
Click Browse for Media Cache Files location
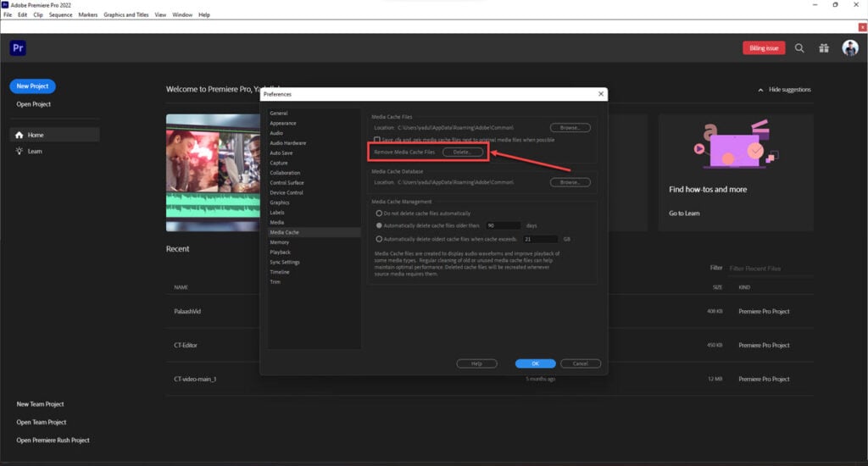(570, 128)
